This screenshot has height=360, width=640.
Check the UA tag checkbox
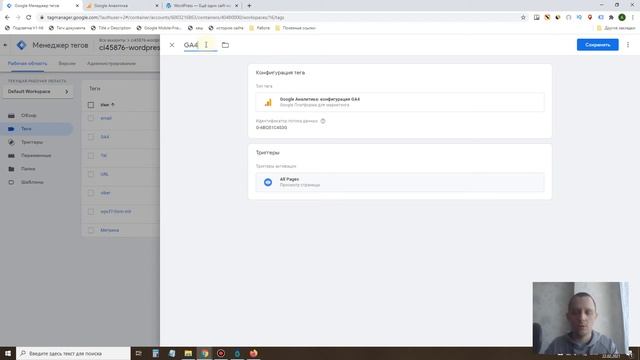(x=91, y=174)
